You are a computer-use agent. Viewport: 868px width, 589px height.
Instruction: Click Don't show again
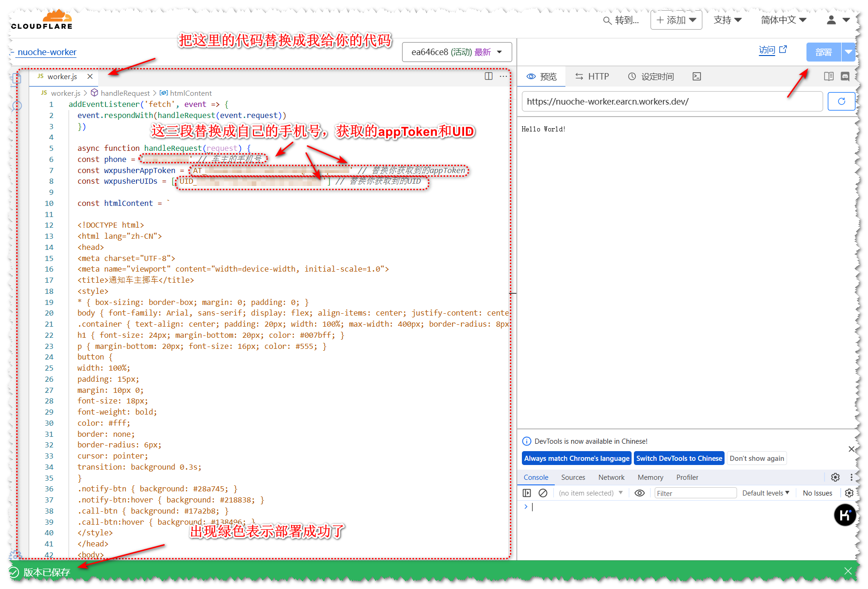pyautogui.click(x=757, y=458)
